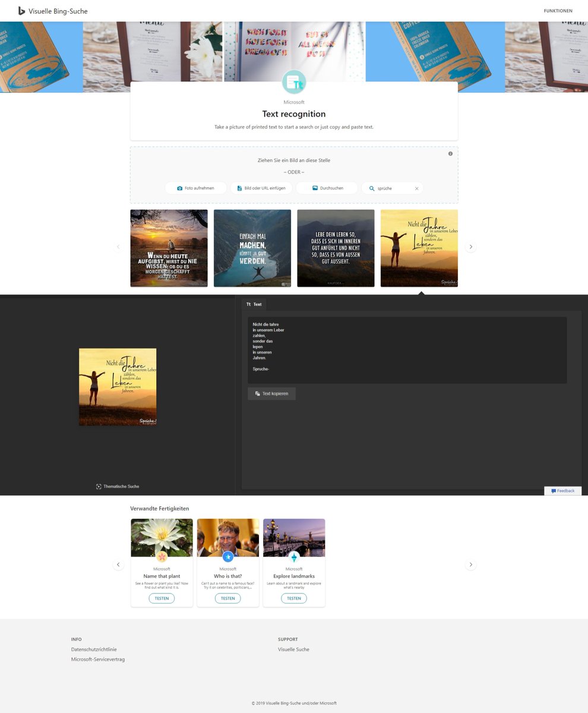Click the sprüche search field
This screenshot has width=588, height=713.
[x=393, y=188]
